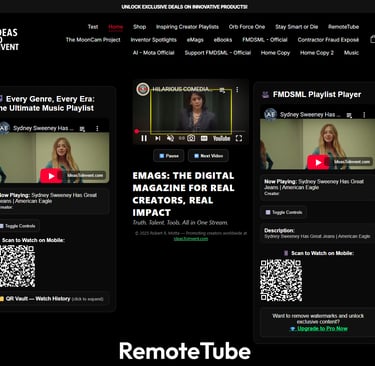Open three-dot menu on Hilarious Comedia video
The image size is (375, 366).
point(237,90)
